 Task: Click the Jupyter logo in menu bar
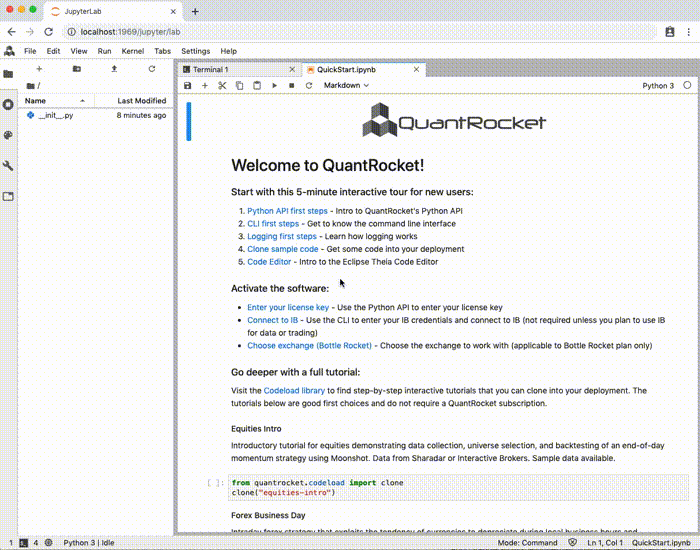point(9,51)
